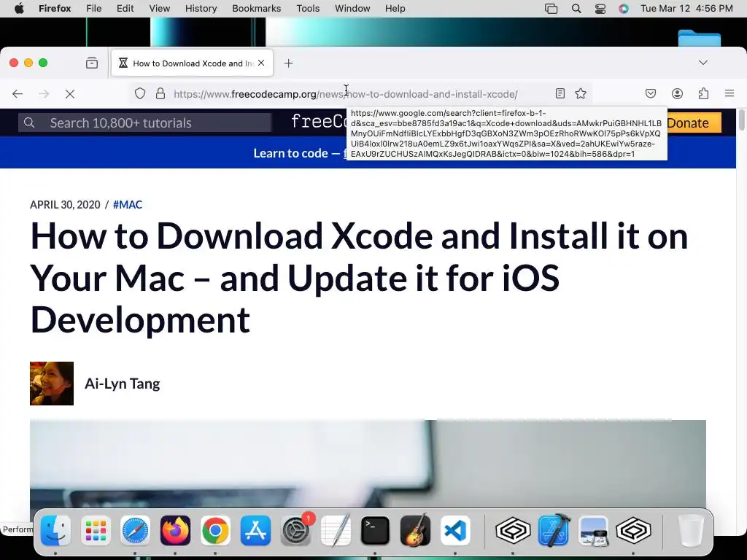Save page to Pocket icon
747x560 pixels.
pyautogui.click(x=651, y=94)
